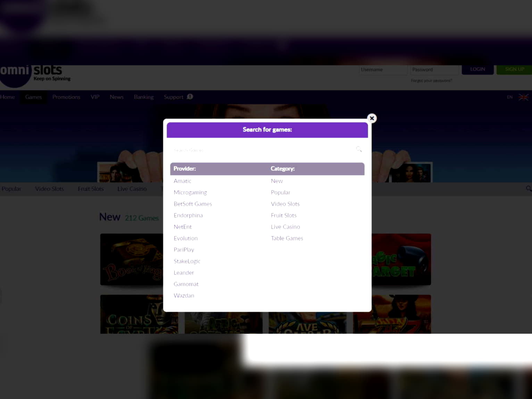Click the LOGIN button
The width and height of the screenshot is (532, 399).
pyautogui.click(x=477, y=69)
